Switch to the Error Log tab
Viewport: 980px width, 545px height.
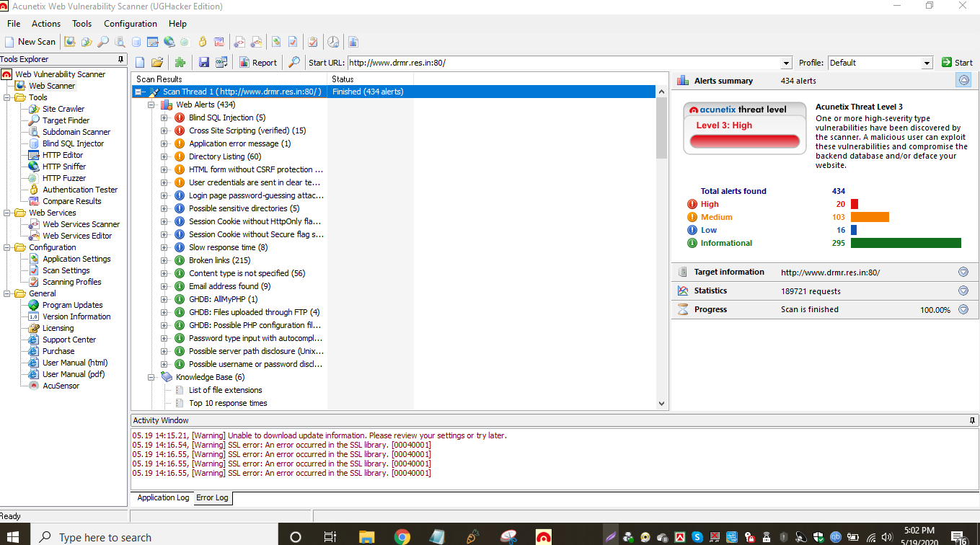(x=212, y=497)
